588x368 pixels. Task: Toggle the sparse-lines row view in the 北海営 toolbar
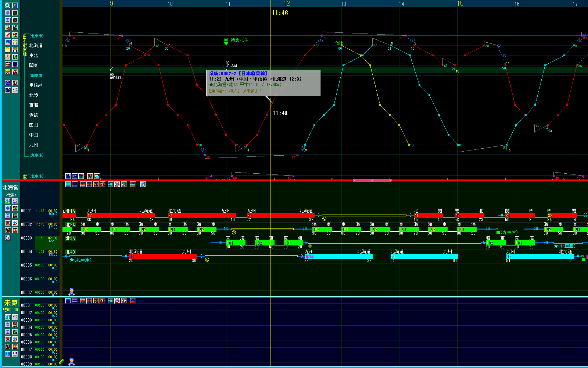75,184
